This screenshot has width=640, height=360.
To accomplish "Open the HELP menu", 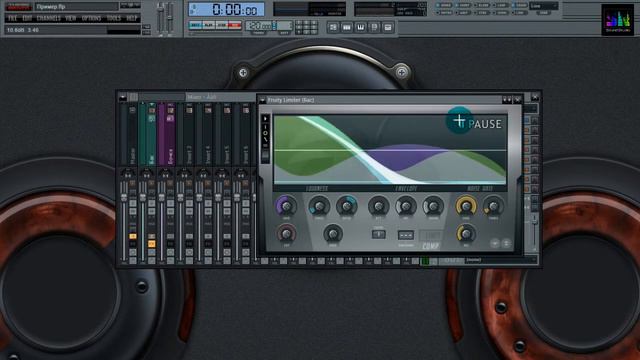I will pos(131,18).
